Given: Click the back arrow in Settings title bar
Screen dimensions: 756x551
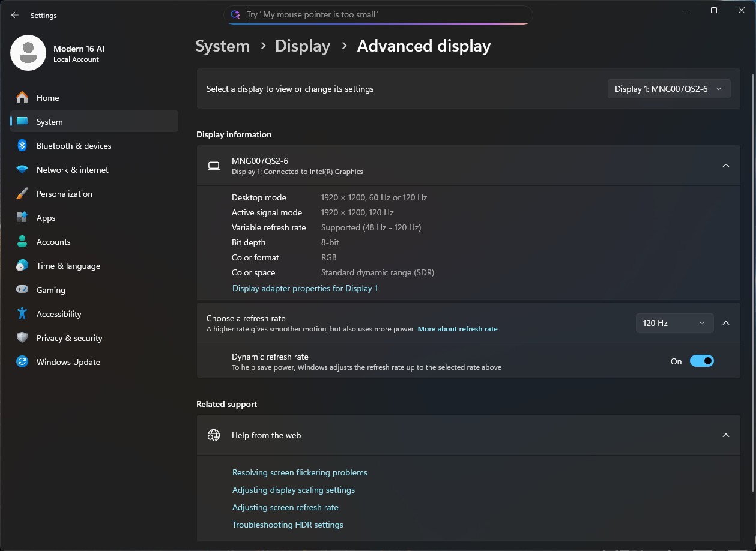Looking at the screenshot, I should [x=15, y=16].
